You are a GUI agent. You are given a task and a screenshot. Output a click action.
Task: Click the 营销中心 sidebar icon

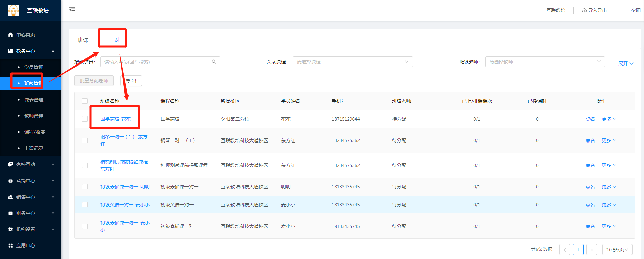[x=10, y=181]
